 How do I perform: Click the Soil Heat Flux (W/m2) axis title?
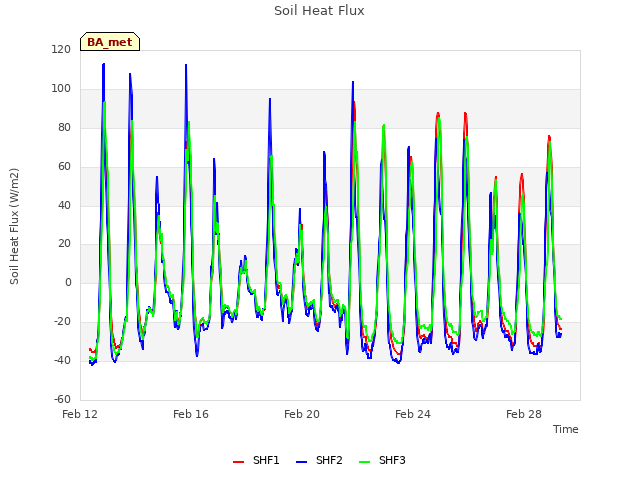pos(14,226)
